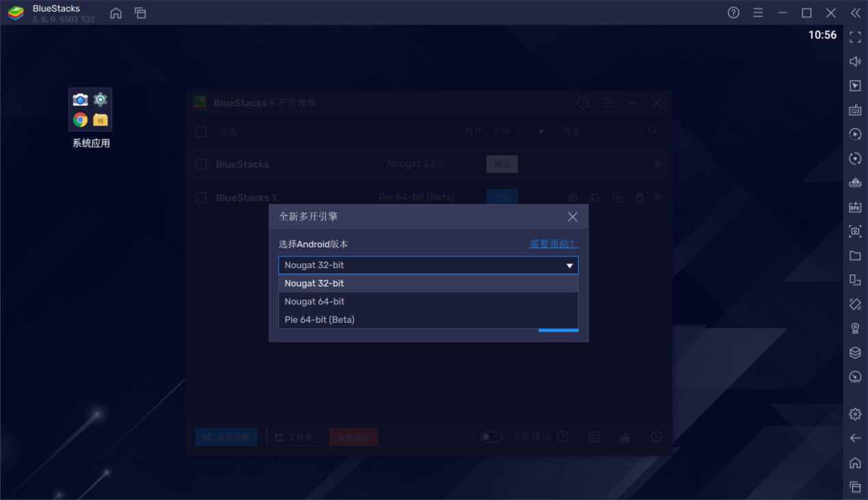Collapse the right sidebar with double-chevron
This screenshot has width=868, height=500.
[855, 13]
